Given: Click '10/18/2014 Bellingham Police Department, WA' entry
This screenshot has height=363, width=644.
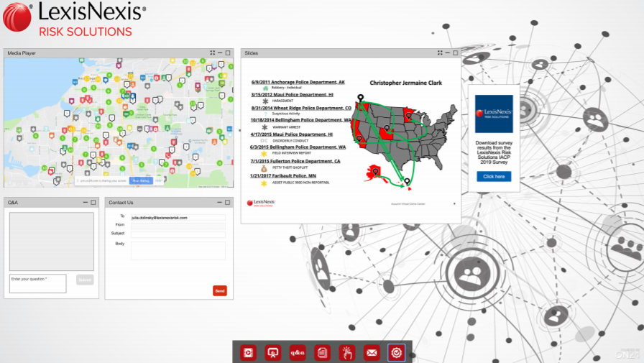Looking at the screenshot, I should pyautogui.click(x=300, y=120).
